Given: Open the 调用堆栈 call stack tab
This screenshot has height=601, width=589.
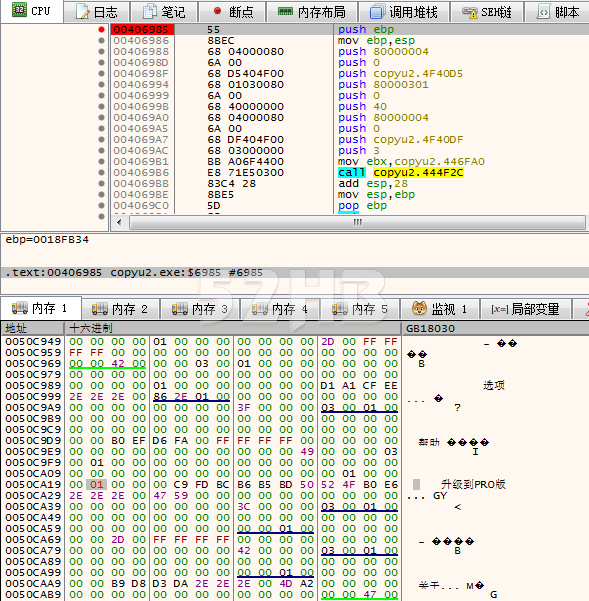Looking at the screenshot, I should [404, 12].
